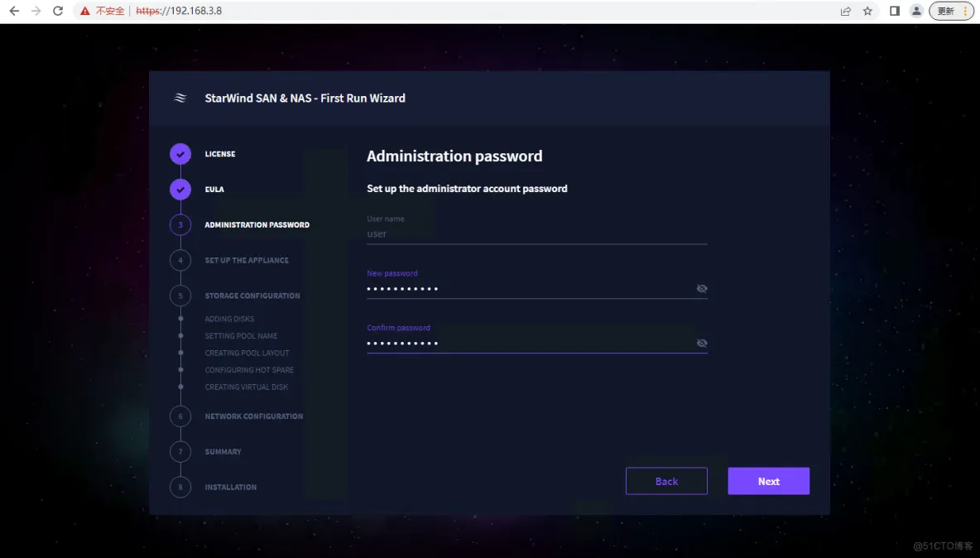Image resolution: width=980 pixels, height=558 pixels.
Task: Select Network Configuration step
Action: click(x=254, y=416)
